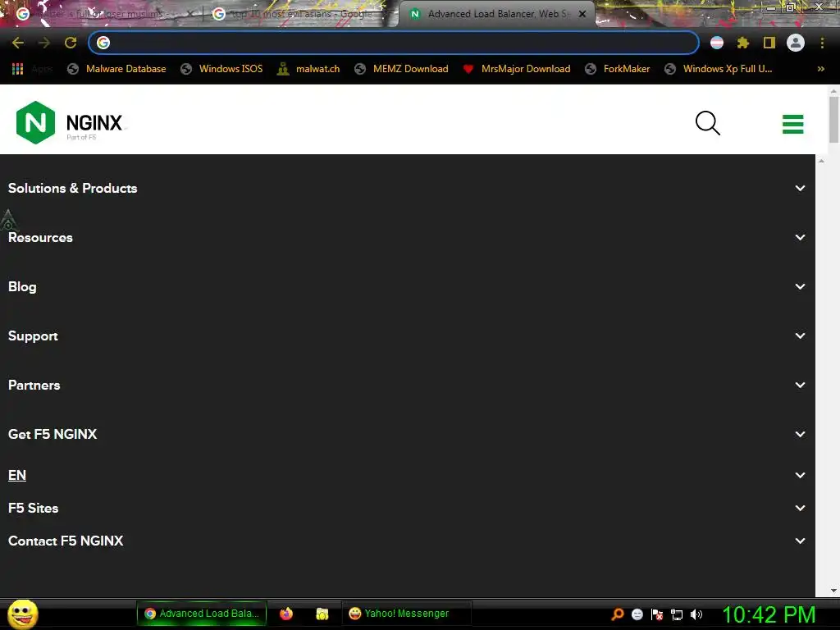Open the Windows ISOS bookmark
Viewport: 840px width, 630px height.
[221, 69]
